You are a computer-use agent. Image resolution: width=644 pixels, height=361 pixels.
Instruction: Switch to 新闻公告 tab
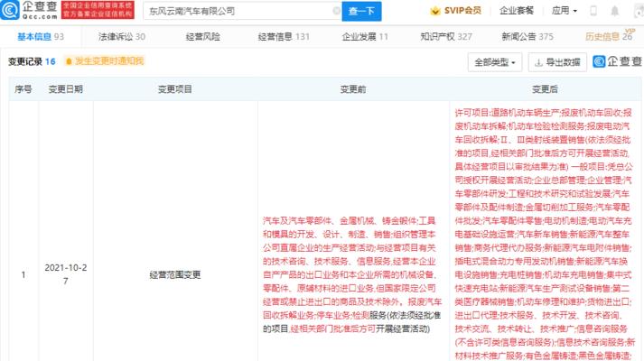click(527, 36)
